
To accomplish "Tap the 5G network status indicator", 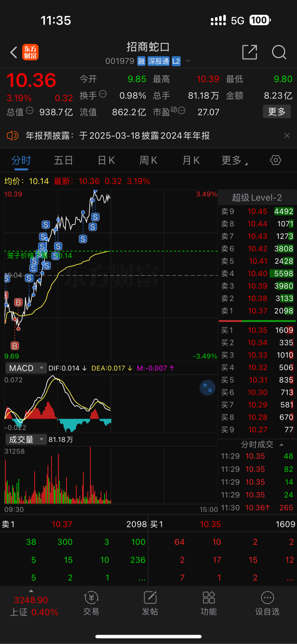I will pyautogui.click(x=237, y=20).
